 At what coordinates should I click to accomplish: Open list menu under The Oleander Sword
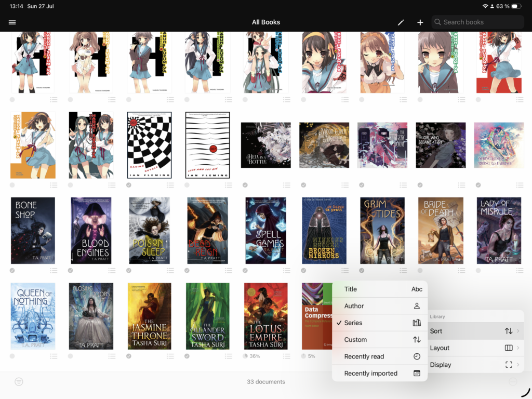coord(229,356)
